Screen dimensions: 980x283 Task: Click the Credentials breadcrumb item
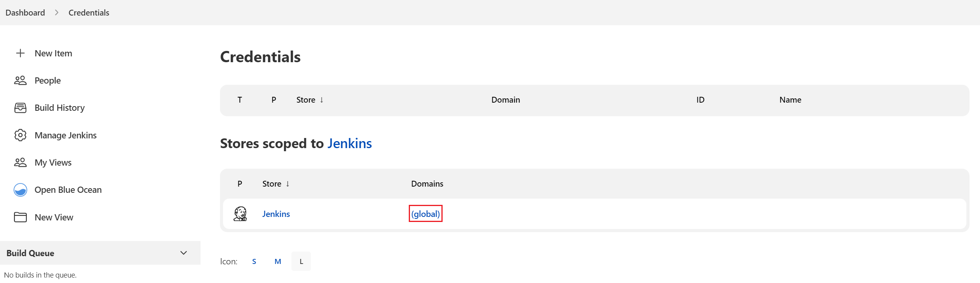89,13
